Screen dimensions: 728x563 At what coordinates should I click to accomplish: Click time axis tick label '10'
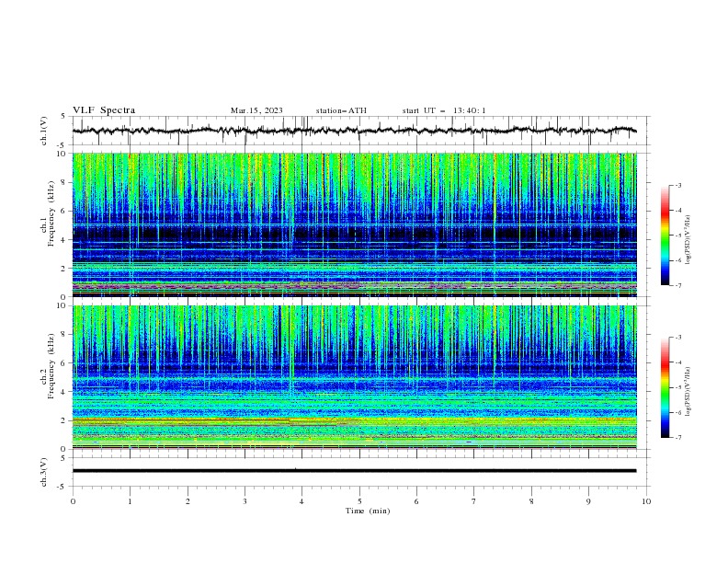(646, 501)
